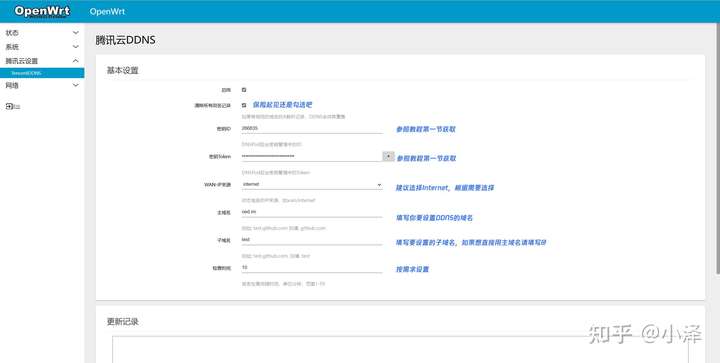Click the 子域名 field label
The image size is (720, 363).
[x=224, y=240]
